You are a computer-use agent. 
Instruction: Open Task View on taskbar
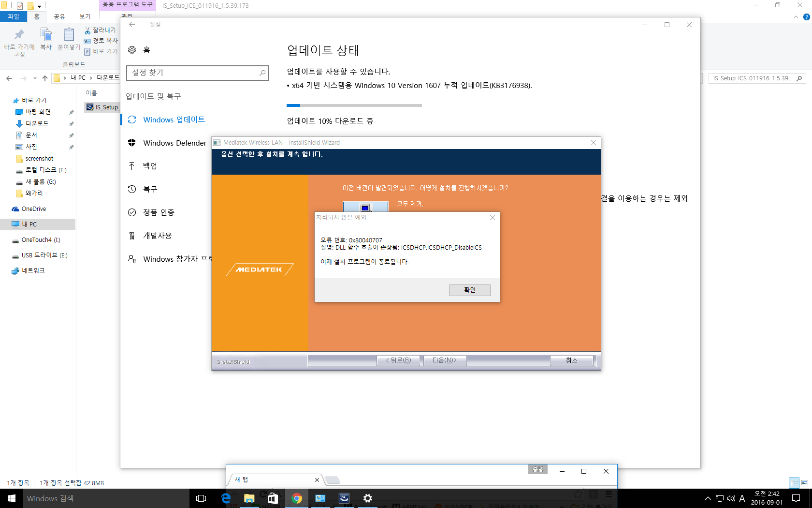(x=201, y=498)
